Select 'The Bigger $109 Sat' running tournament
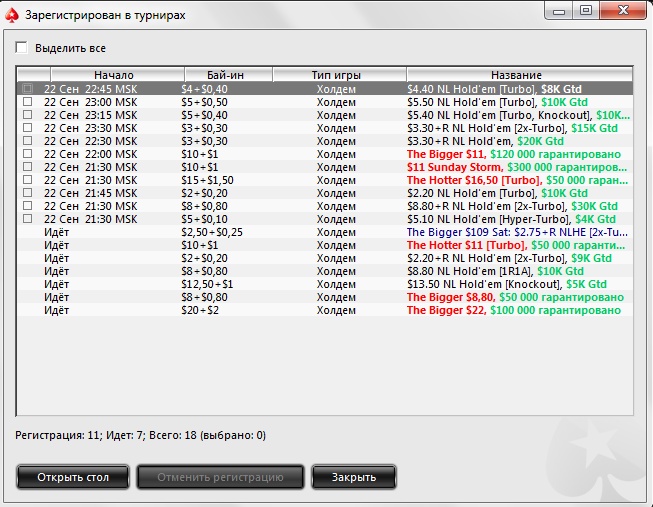 coord(517,232)
